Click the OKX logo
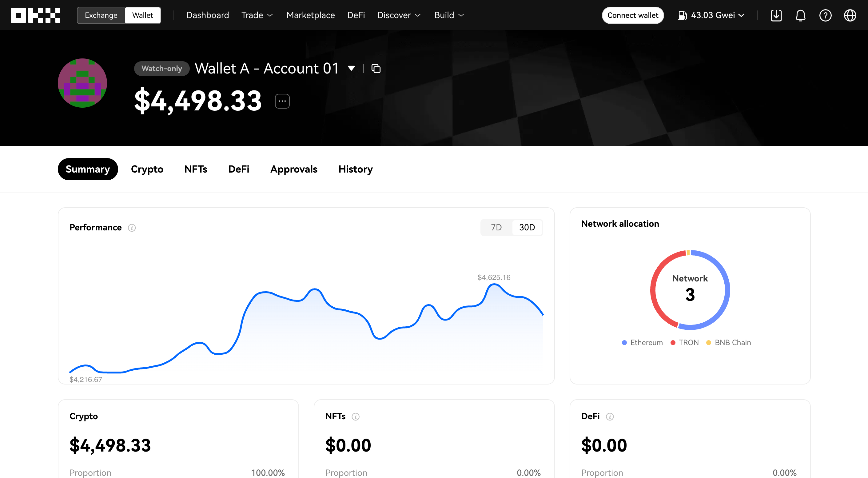 click(36, 15)
